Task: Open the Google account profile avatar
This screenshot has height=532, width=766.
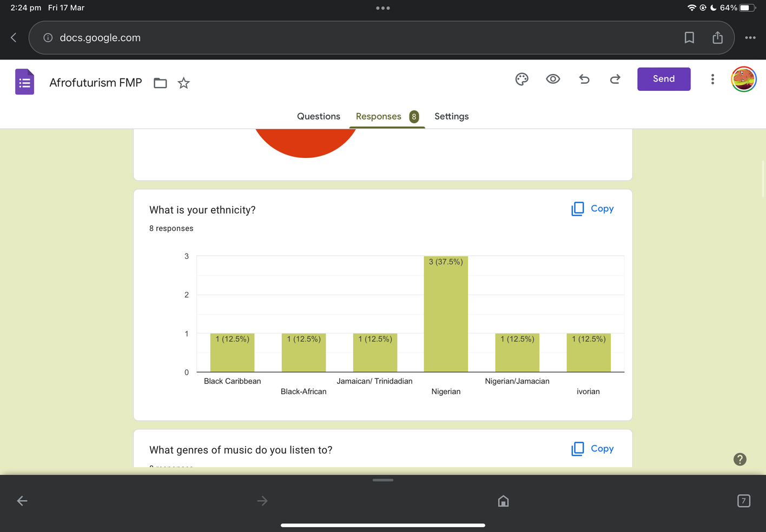Action: [x=743, y=79]
